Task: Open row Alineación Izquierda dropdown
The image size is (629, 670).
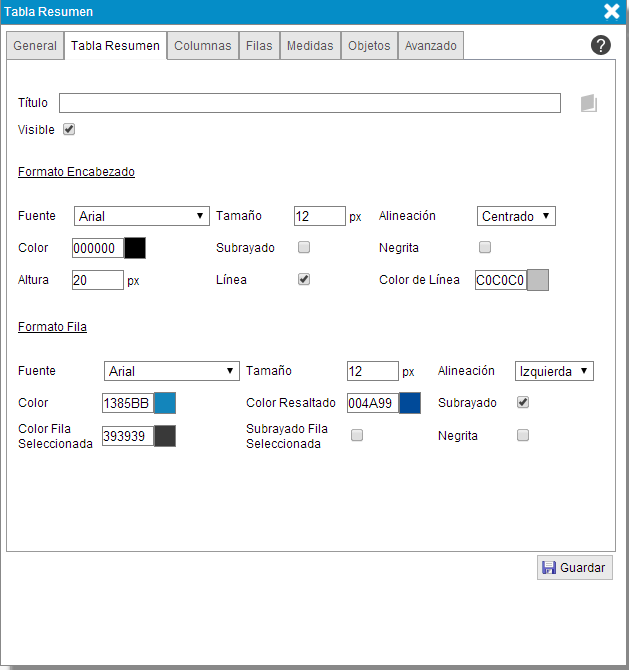Action: pos(554,371)
